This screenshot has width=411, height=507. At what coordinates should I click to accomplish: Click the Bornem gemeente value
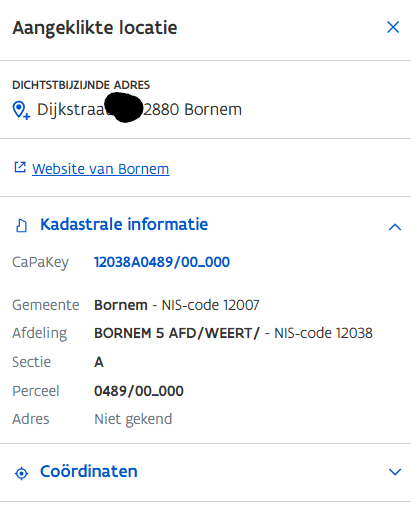click(121, 305)
